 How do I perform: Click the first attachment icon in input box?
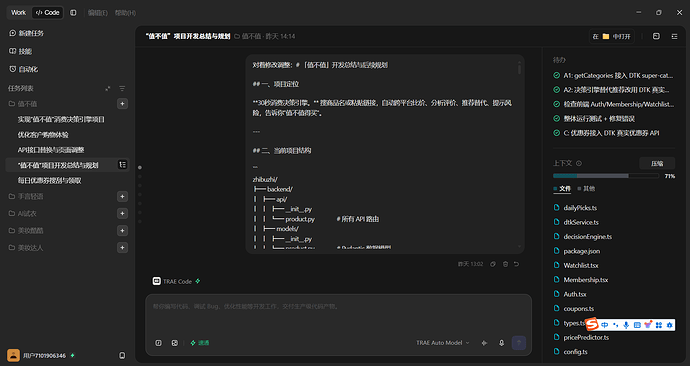(x=158, y=343)
